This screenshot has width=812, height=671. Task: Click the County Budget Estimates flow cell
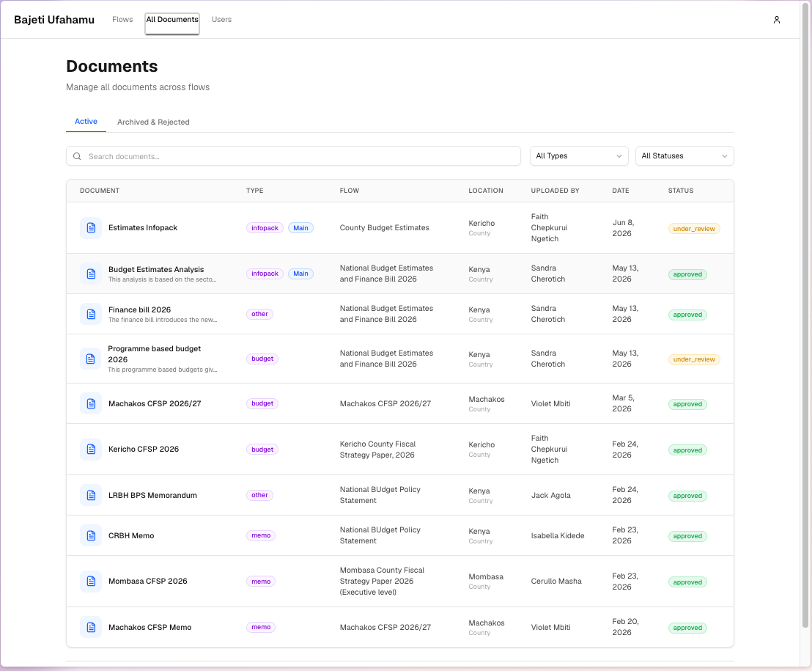tap(384, 227)
